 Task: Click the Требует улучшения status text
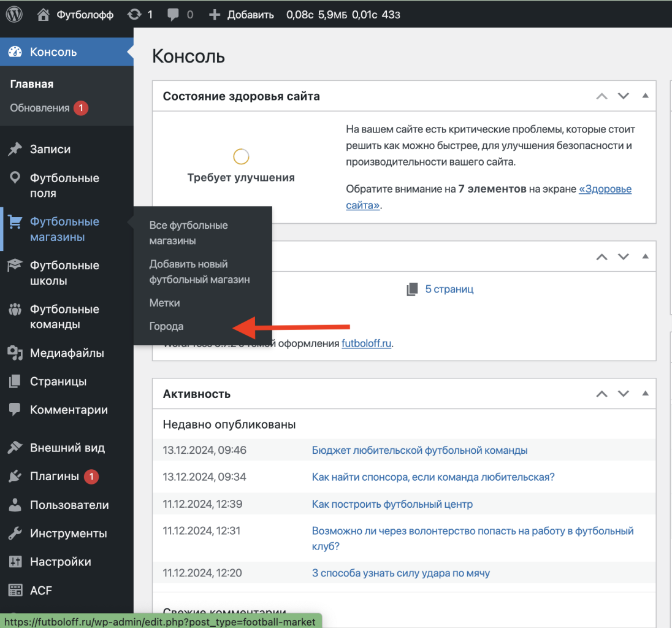tap(241, 177)
